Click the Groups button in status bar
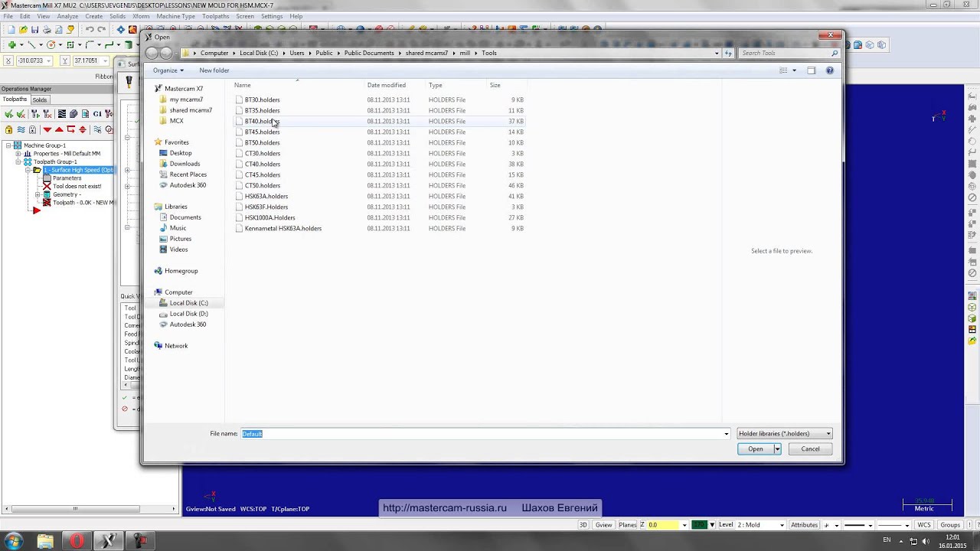The image size is (980, 551). pyautogui.click(x=950, y=525)
